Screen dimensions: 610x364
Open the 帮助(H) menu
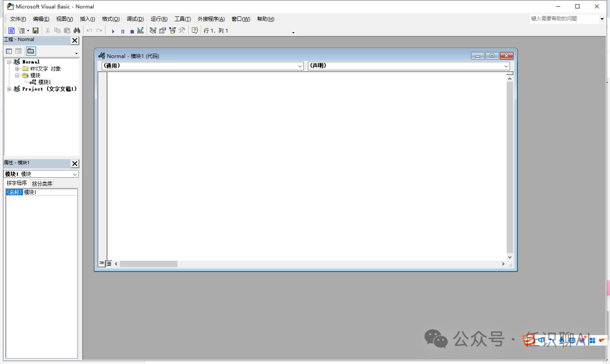point(265,19)
